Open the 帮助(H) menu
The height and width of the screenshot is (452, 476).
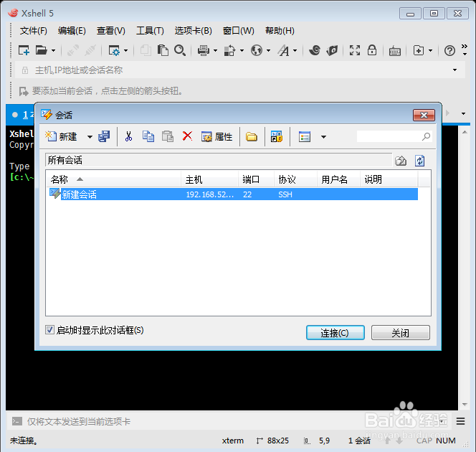pos(280,31)
